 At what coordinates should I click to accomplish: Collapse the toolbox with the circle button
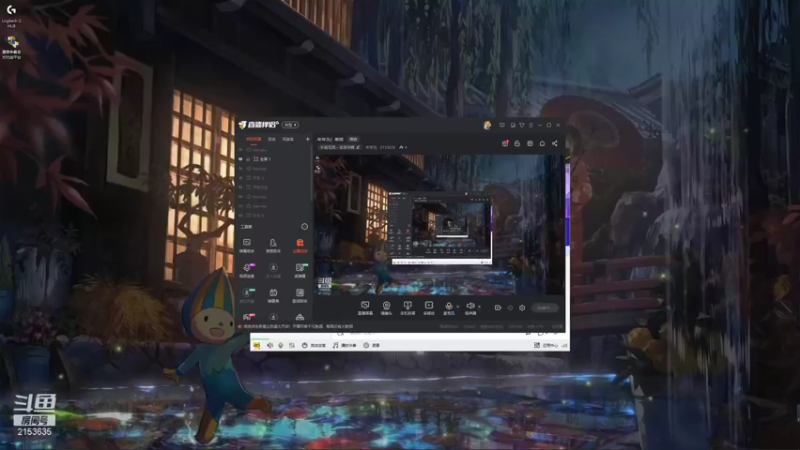pyautogui.click(x=305, y=227)
